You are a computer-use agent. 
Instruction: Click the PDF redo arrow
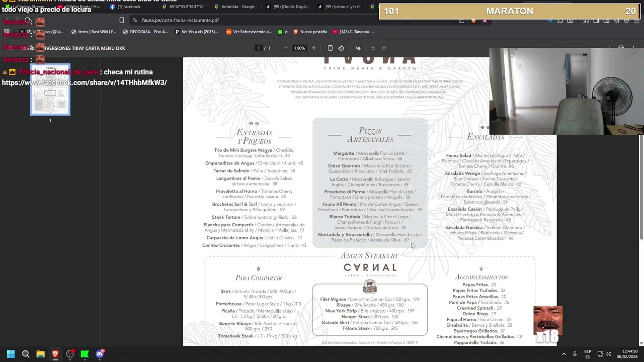coord(384,48)
